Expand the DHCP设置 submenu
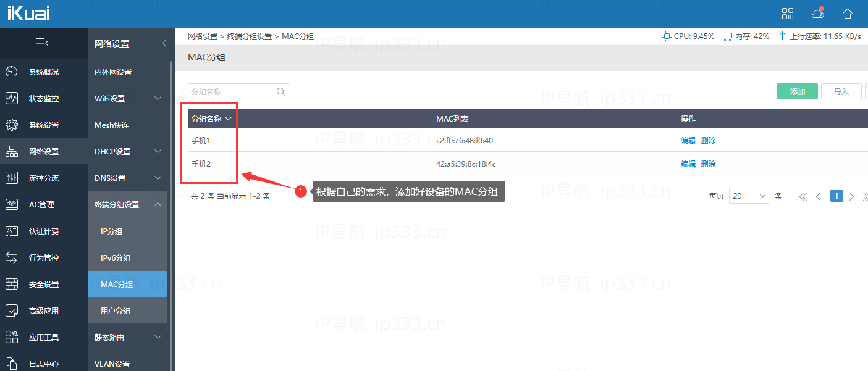The image size is (868, 371). pos(158,151)
